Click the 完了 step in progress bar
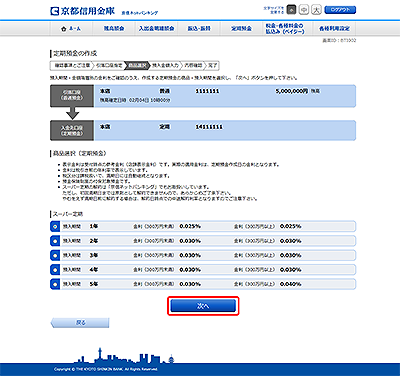The width and height of the screenshot is (400, 376). pos(213,65)
